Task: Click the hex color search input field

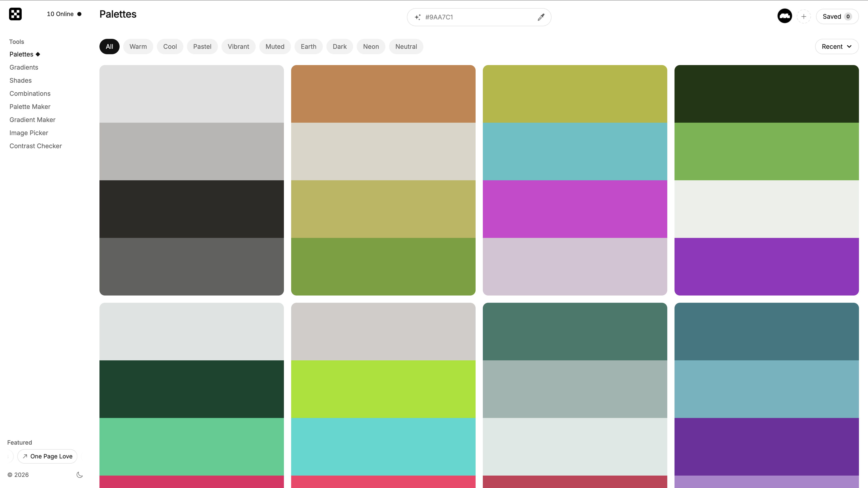Action: click(479, 17)
